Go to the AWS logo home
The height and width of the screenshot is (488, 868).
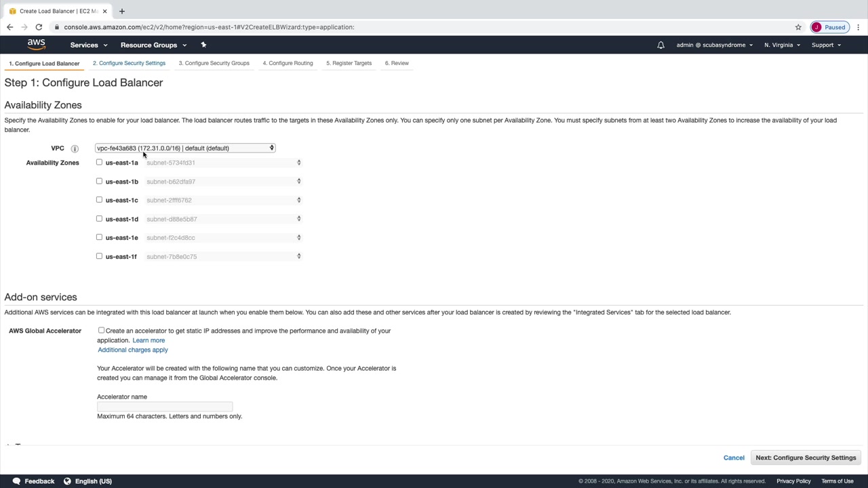(37, 45)
